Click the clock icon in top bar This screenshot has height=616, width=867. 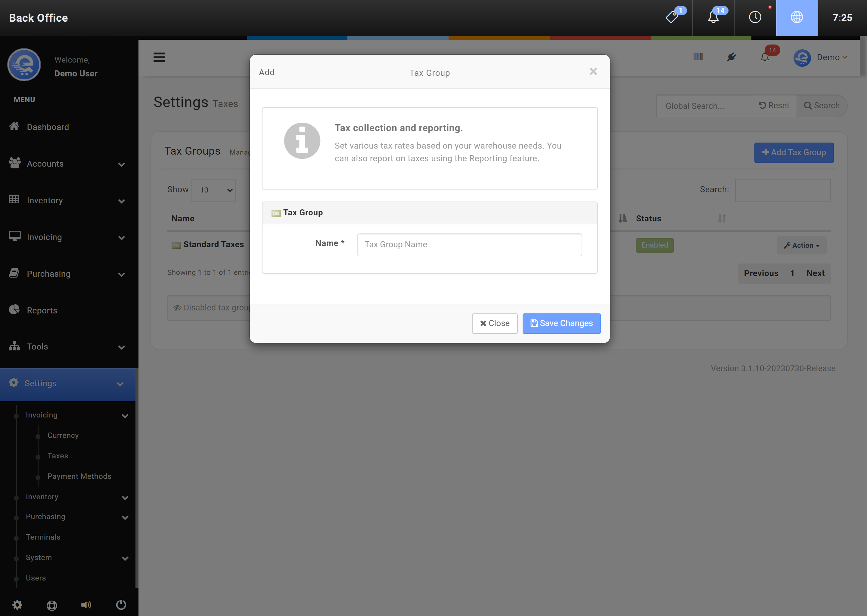pos(755,17)
